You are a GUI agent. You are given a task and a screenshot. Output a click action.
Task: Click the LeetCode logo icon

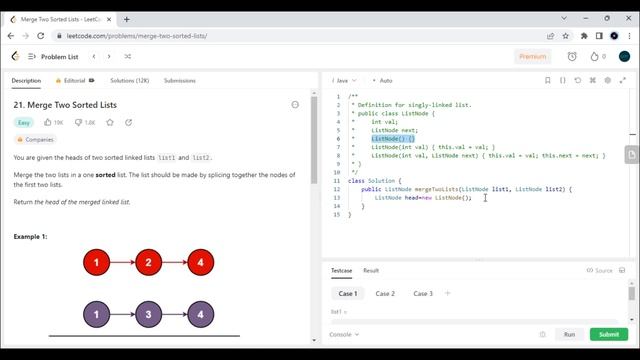(16, 56)
